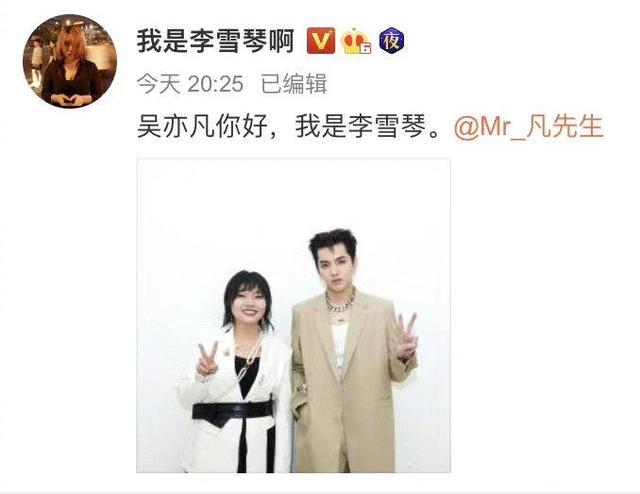Tap the orange V verified badge
The width and height of the screenshot is (640, 494).
321,40
